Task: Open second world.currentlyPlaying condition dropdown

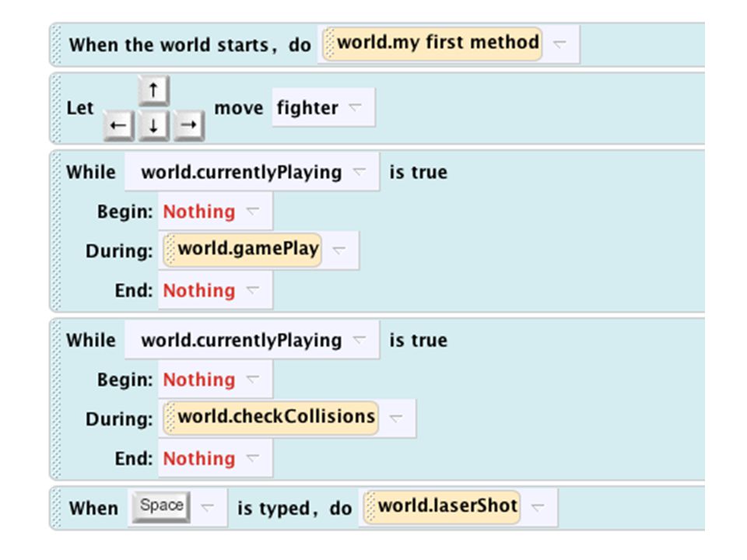Action: pyautogui.click(x=359, y=340)
